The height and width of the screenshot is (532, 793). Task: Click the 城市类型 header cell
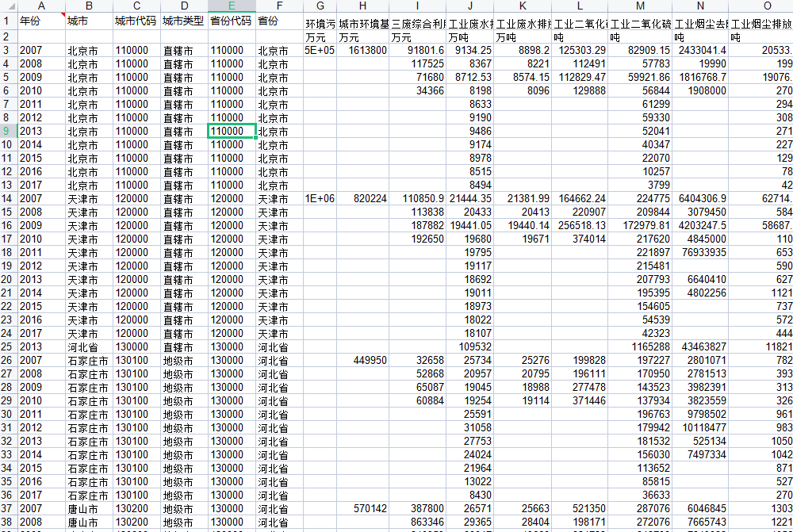[x=184, y=21]
